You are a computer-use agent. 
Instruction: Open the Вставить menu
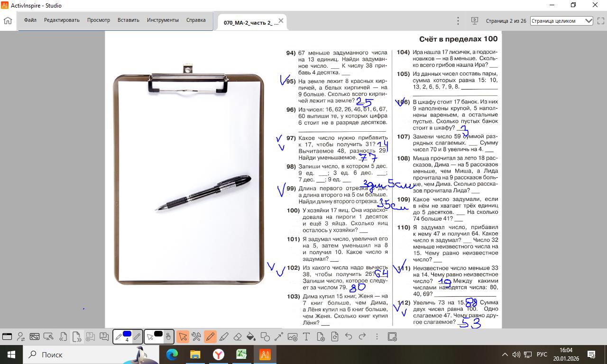pos(129,20)
